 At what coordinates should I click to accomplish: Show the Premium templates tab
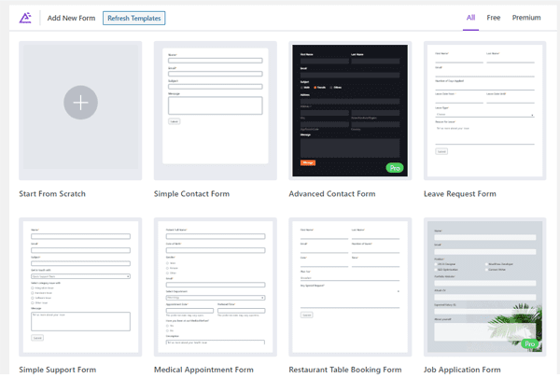pos(526,18)
